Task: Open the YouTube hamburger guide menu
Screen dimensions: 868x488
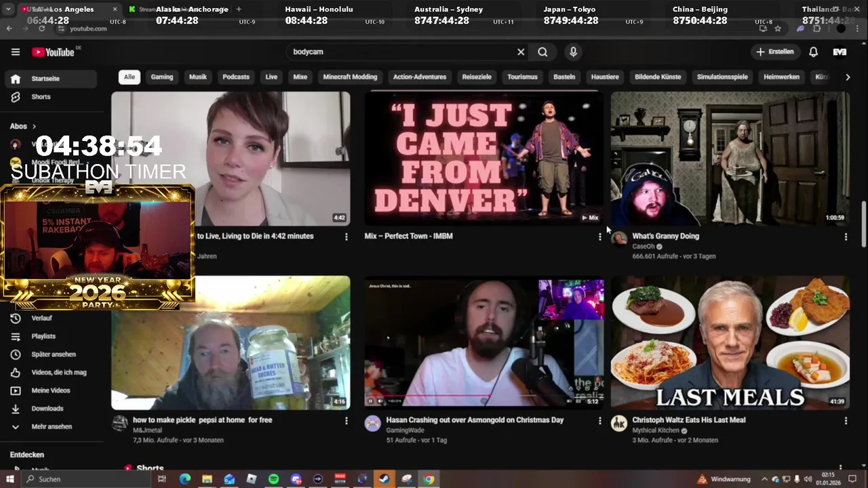Action: coord(16,52)
